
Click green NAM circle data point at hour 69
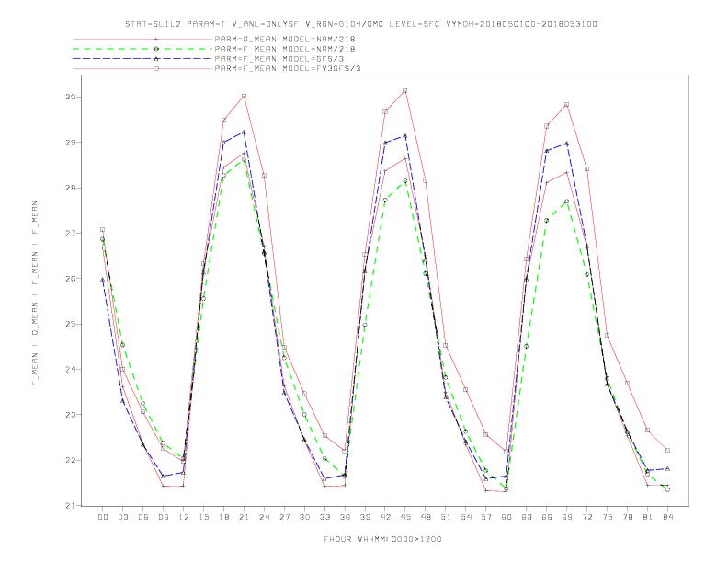(566, 201)
